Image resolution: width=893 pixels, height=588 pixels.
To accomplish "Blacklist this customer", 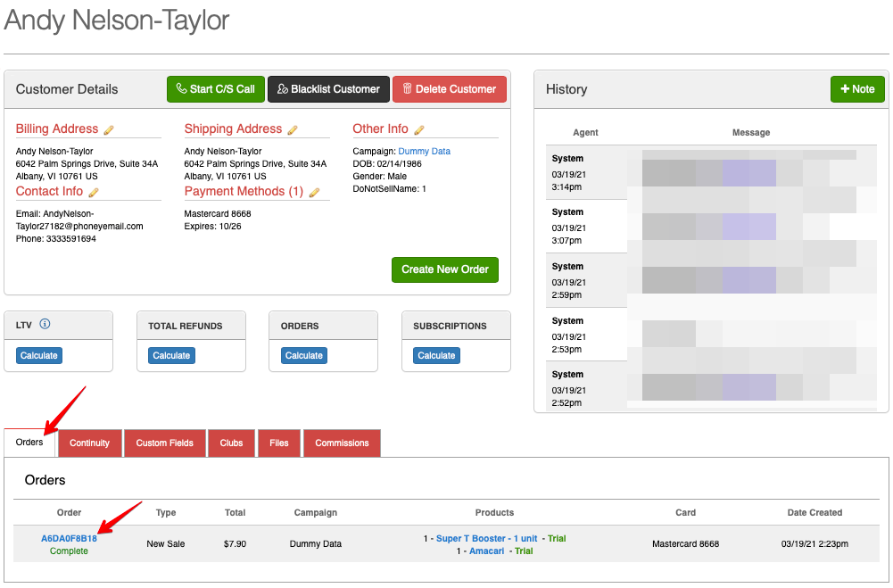I will (x=328, y=89).
